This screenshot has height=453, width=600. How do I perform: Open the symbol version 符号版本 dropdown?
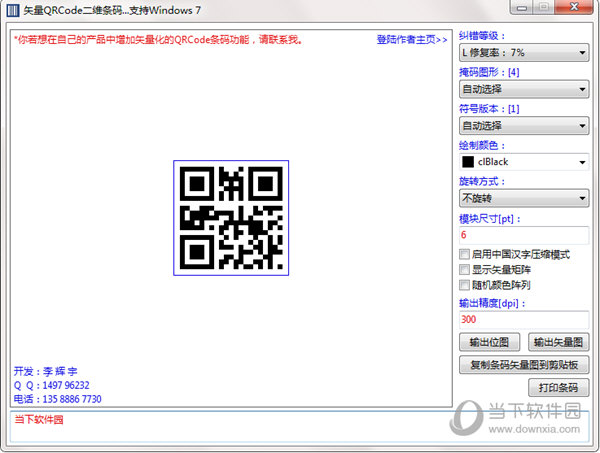coord(524,125)
